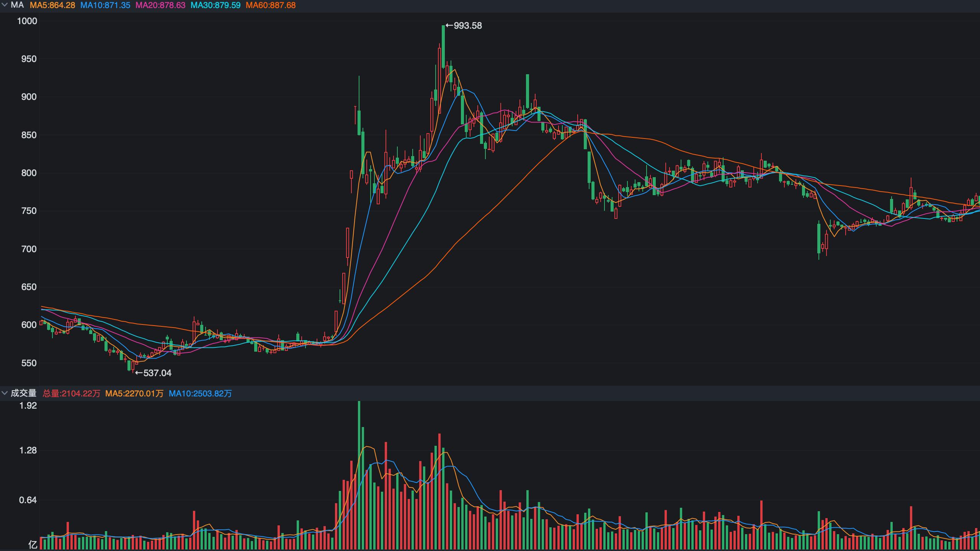Select the cyan MA30:879.59 legend

(216, 5)
